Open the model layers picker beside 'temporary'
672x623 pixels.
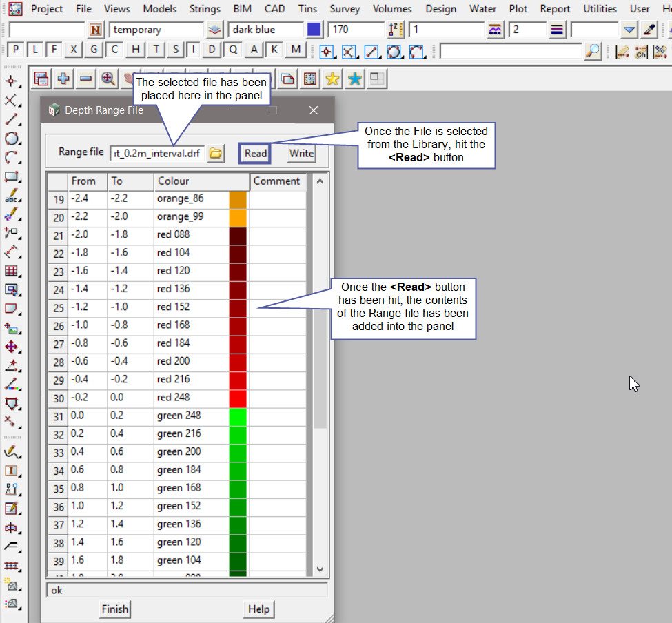(215, 30)
